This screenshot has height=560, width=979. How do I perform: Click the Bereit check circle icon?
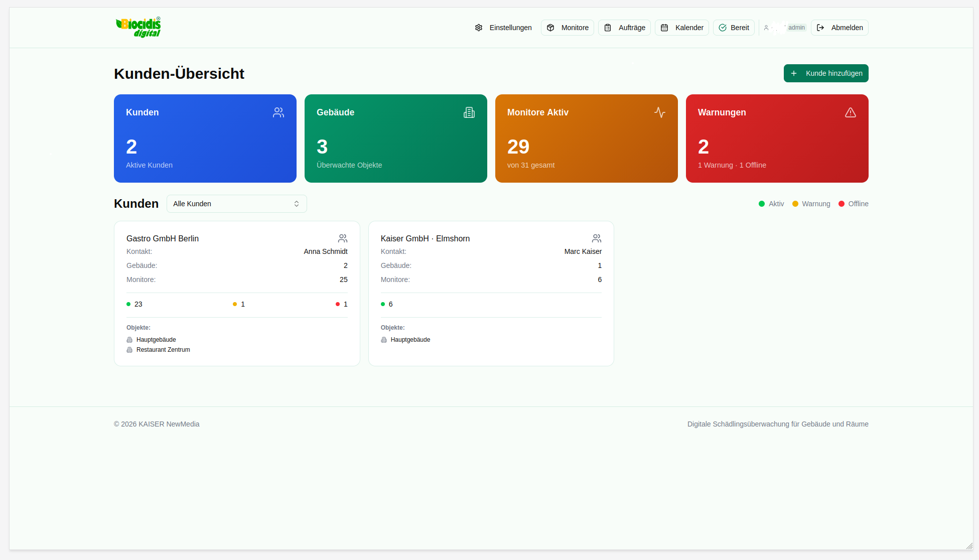click(723, 28)
